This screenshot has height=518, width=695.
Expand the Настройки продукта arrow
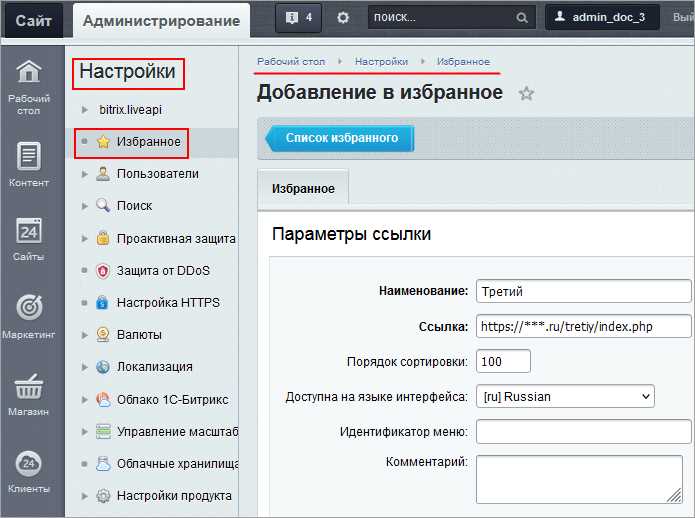tap(84, 496)
